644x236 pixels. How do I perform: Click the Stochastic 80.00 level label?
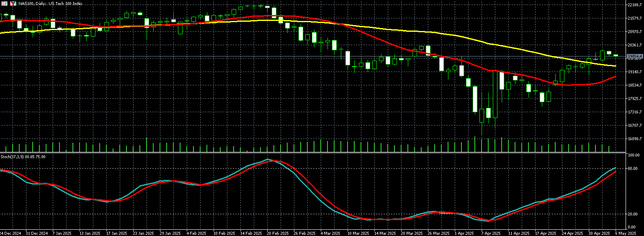pos(633,169)
